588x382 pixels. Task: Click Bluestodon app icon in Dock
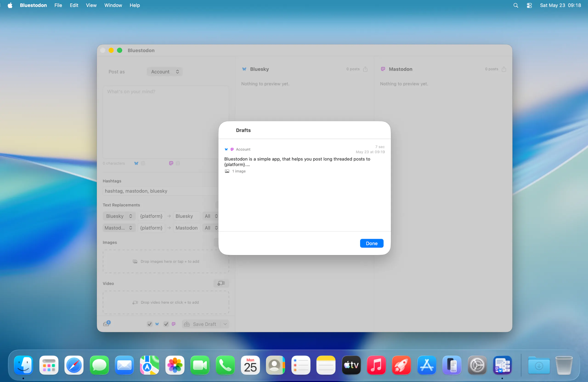tap(502, 365)
